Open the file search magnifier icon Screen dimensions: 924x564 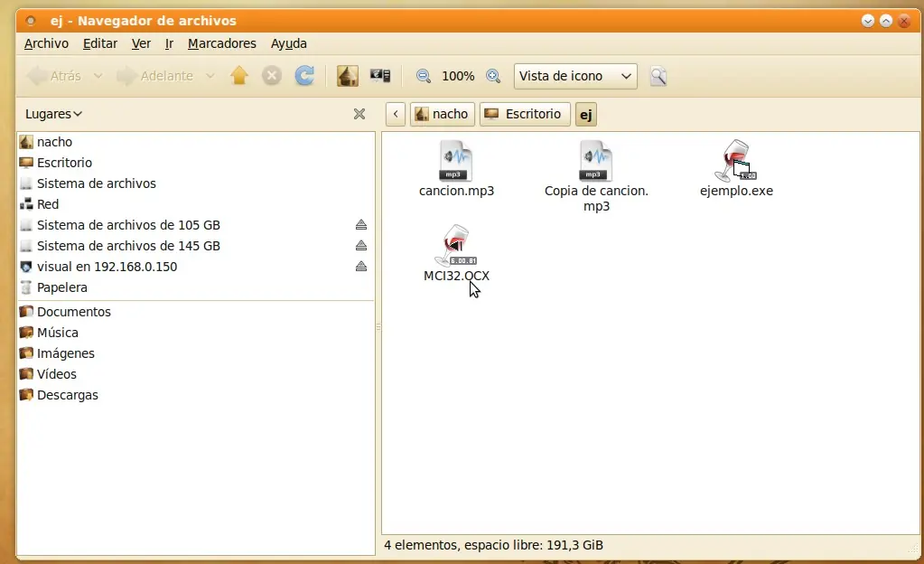(x=658, y=76)
